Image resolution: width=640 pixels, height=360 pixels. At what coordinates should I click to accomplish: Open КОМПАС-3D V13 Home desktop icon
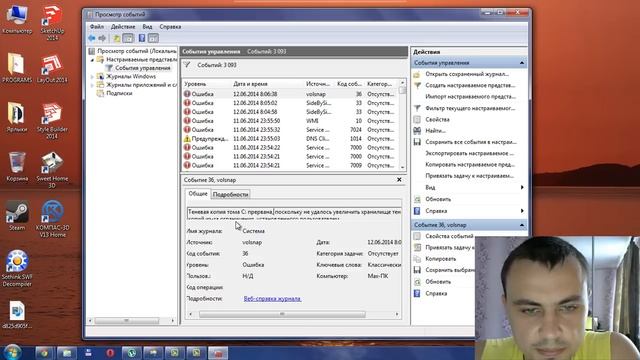[52, 219]
